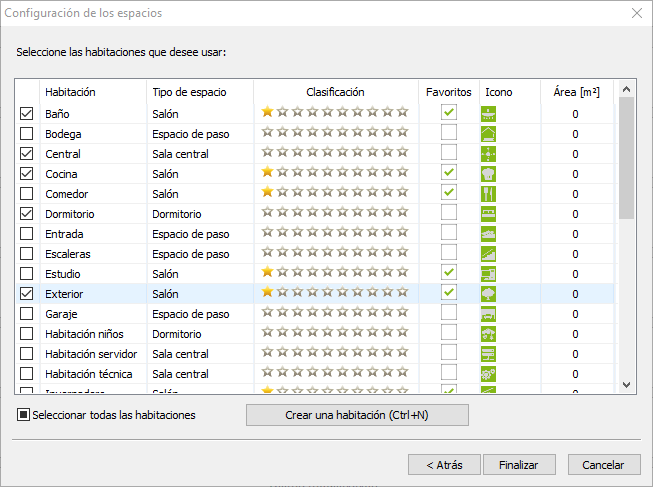Uncheck Favoritos for the Cocina row
Screen dimensions: 653x487
(x=449, y=173)
